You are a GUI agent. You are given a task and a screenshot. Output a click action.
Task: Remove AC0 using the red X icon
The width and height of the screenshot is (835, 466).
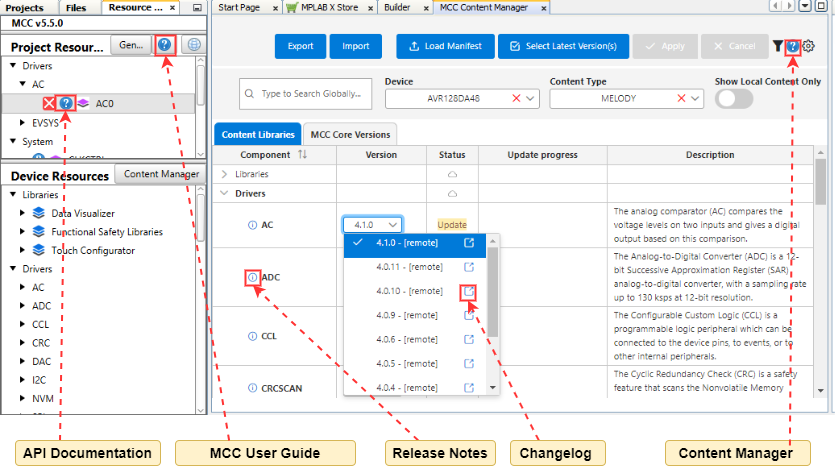pyautogui.click(x=49, y=102)
